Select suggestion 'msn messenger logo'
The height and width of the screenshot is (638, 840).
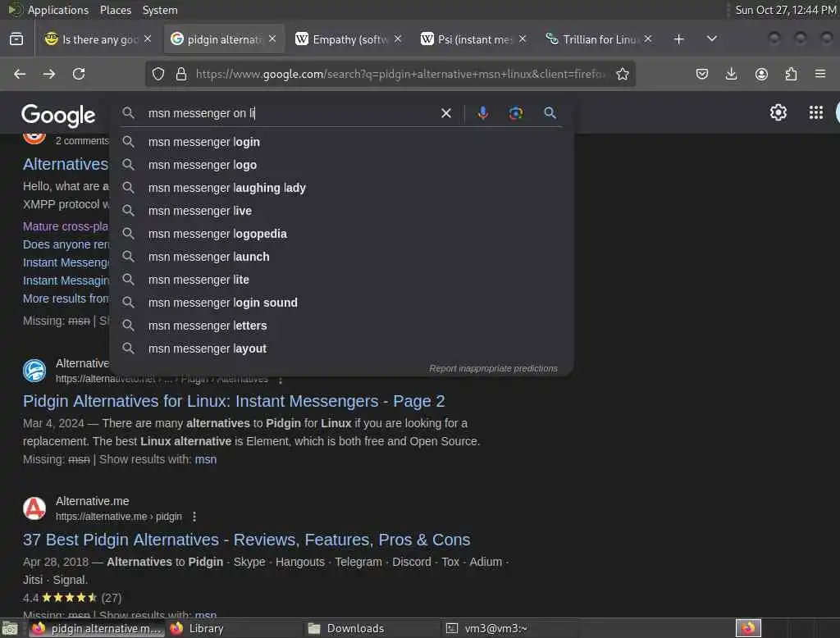342,165
